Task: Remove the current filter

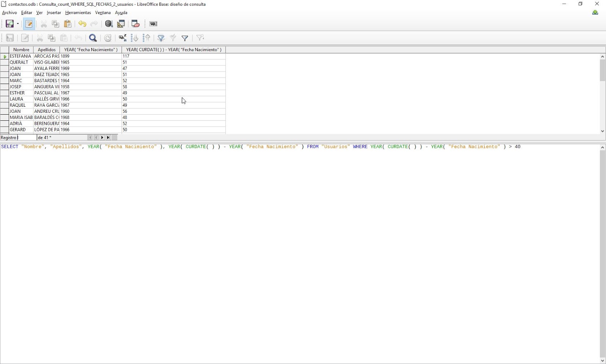Action: (x=200, y=38)
